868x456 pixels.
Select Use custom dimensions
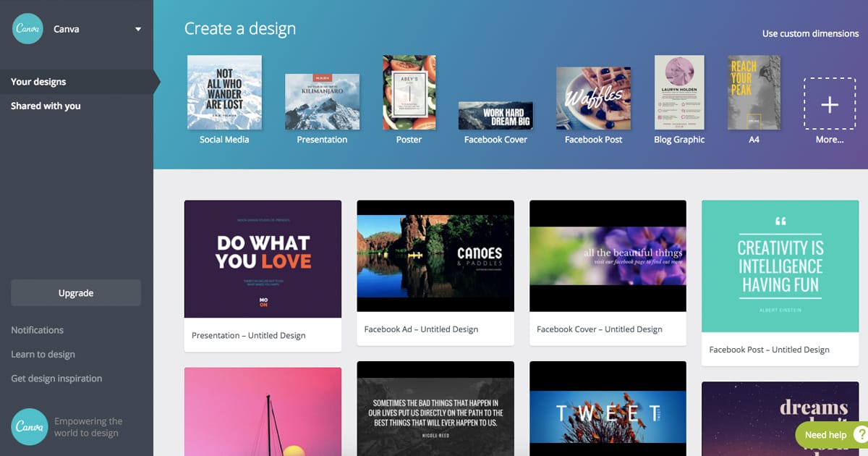pos(810,34)
